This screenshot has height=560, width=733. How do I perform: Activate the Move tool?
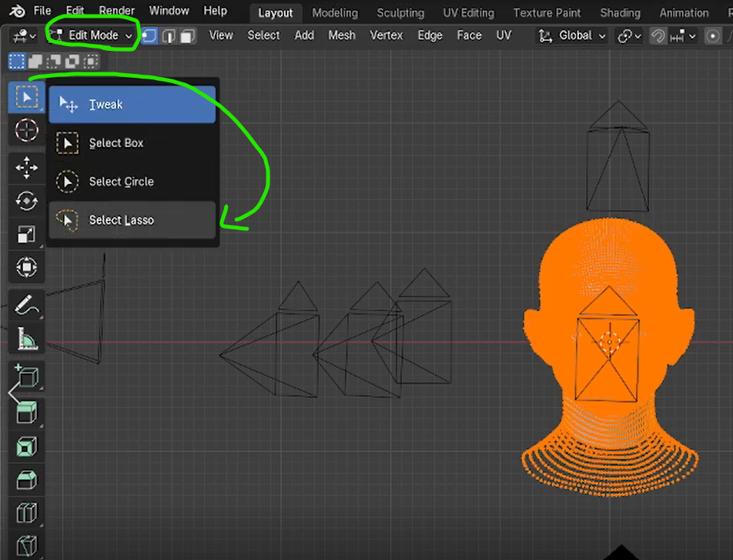tap(26, 167)
